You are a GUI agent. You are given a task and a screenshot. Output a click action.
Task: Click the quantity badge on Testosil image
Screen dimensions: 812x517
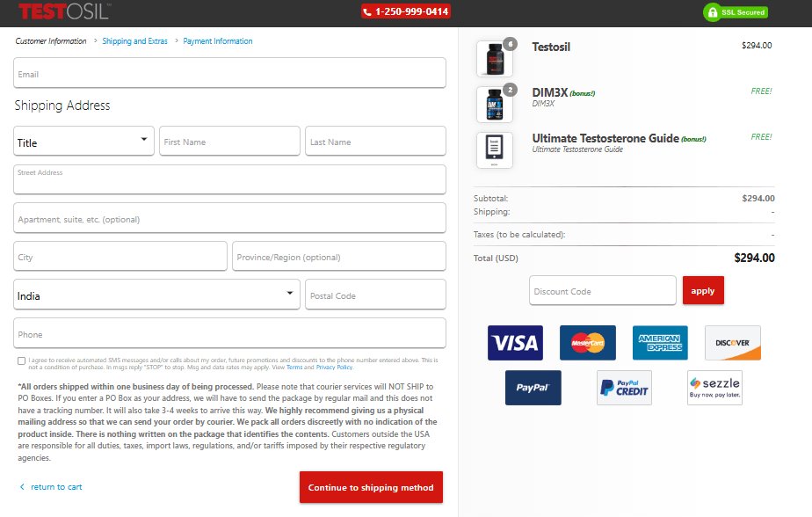pos(510,44)
